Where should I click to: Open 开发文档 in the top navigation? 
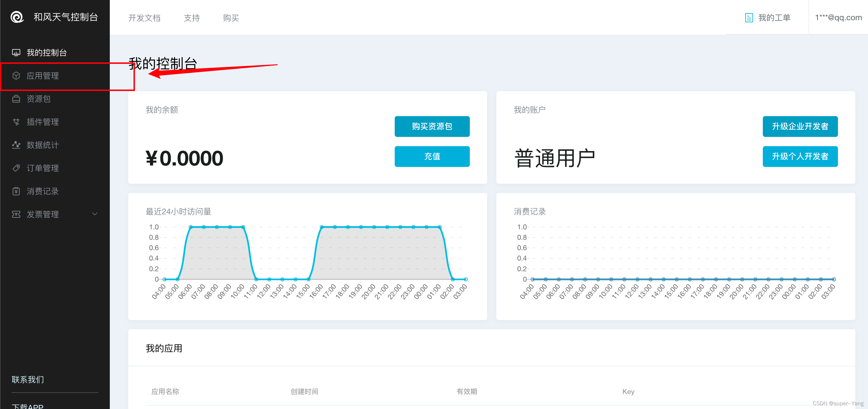tap(144, 18)
